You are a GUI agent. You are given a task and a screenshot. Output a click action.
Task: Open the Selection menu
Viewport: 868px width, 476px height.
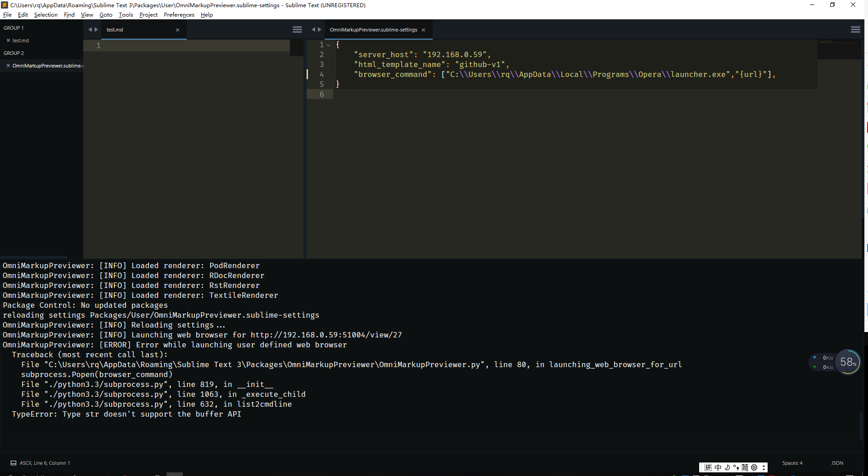point(46,14)
